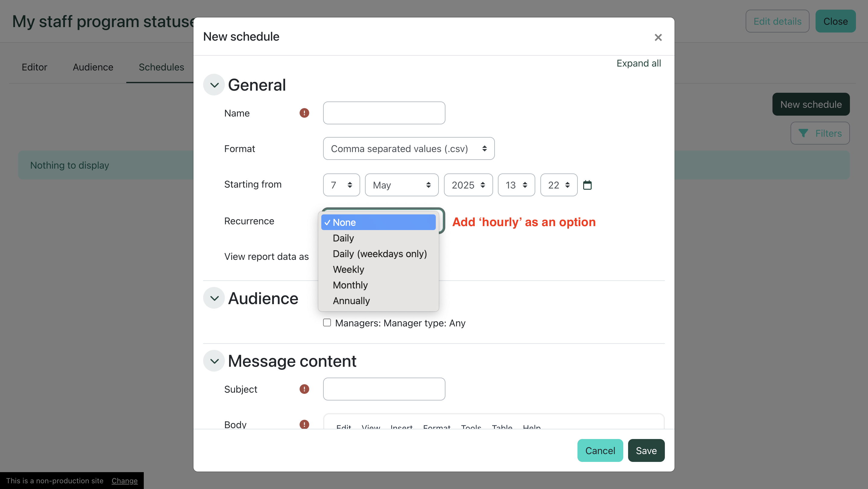Open the minute dropdown showing 22
Screen dimensions: 868x489
pos(559,185)
